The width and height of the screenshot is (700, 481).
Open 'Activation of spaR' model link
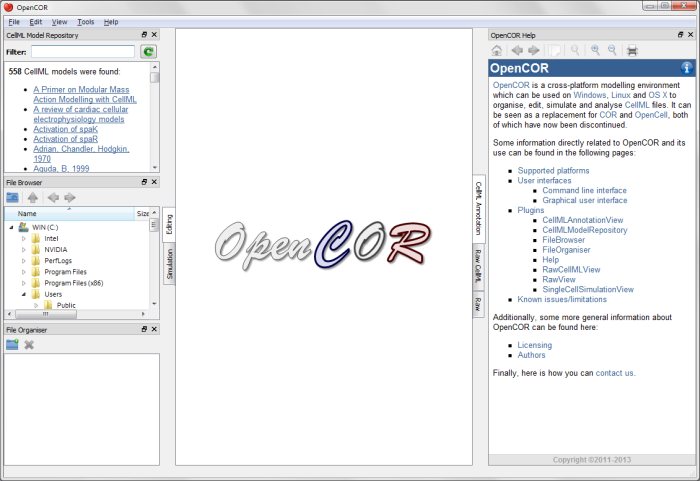(65, 139)
